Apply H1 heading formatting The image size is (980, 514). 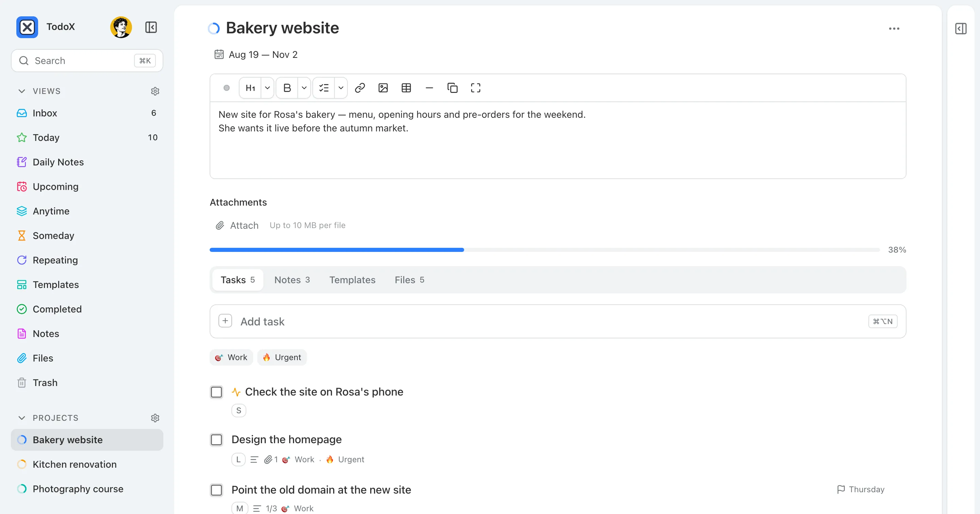click(x=250, y=88)
